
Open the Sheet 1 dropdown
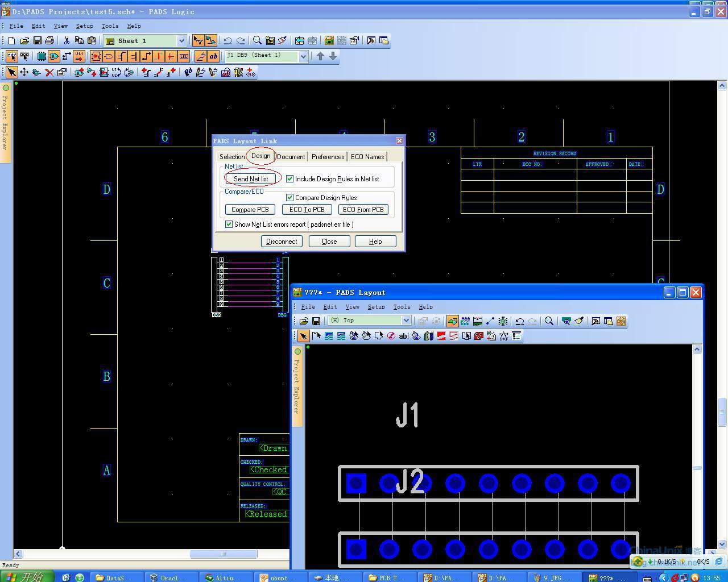pos(181,40)
